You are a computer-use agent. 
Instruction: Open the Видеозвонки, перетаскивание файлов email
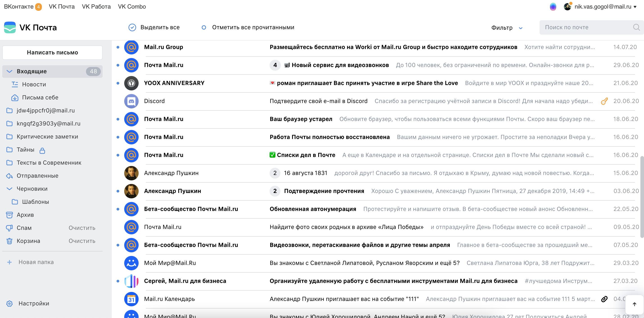tap(378, 245)
